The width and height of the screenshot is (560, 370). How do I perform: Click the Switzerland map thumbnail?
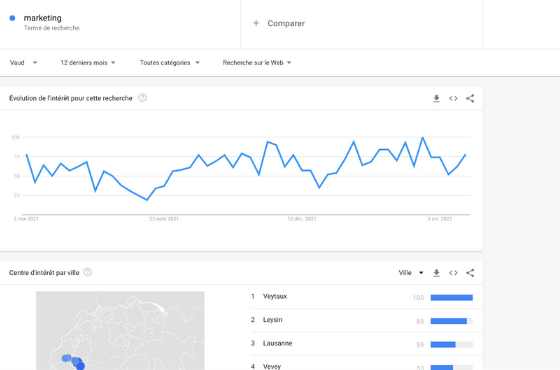point(120,330)
